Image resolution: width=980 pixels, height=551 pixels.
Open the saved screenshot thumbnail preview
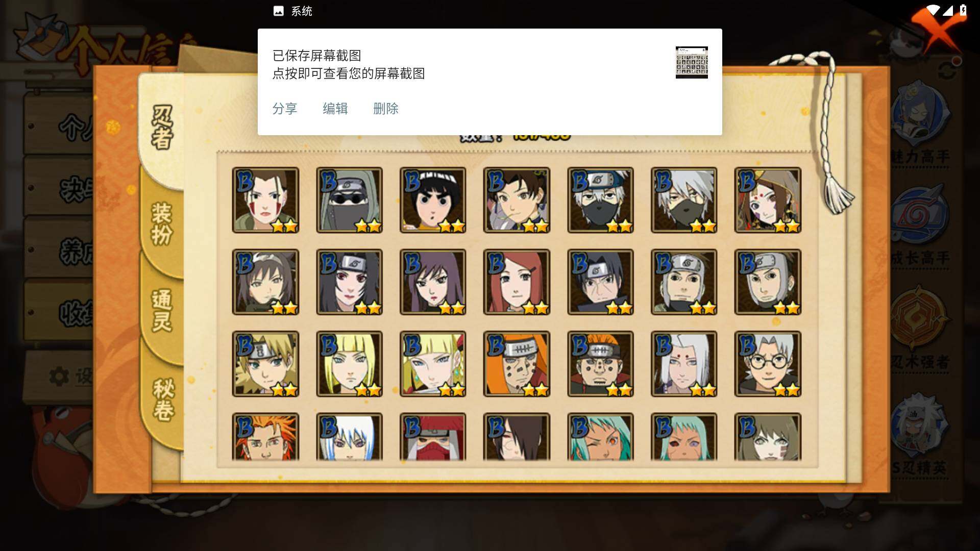pos(692,62)
